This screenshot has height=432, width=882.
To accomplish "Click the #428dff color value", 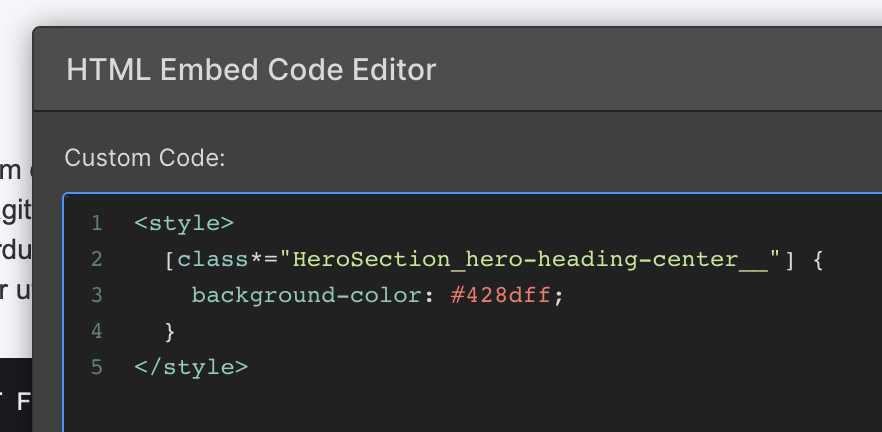I will [501, 295].
